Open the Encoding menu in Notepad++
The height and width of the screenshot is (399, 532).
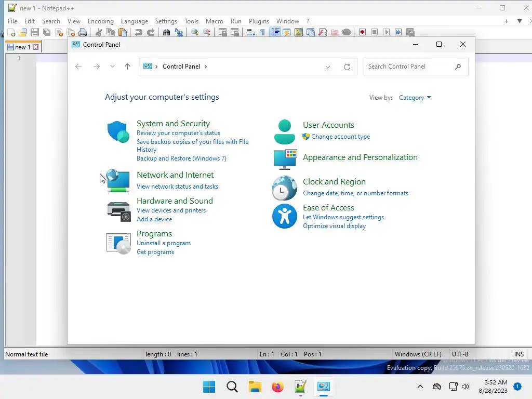[x=100, y=21]
